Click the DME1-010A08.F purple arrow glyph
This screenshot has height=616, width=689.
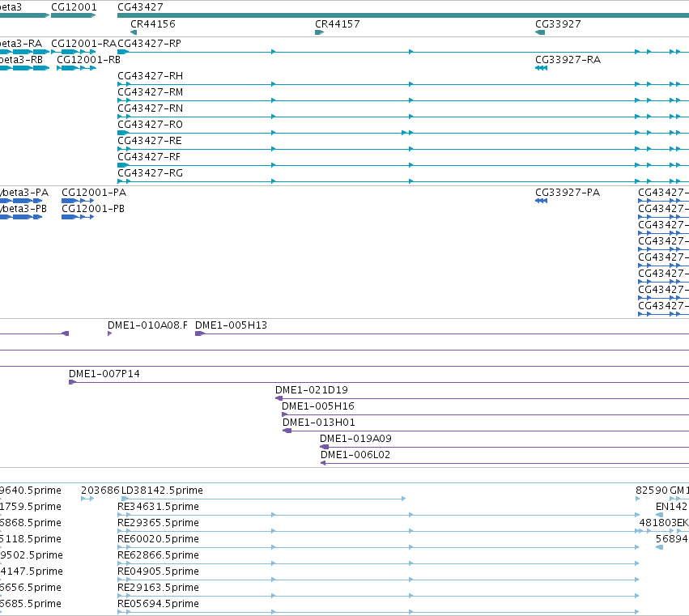tap(110, 333)
